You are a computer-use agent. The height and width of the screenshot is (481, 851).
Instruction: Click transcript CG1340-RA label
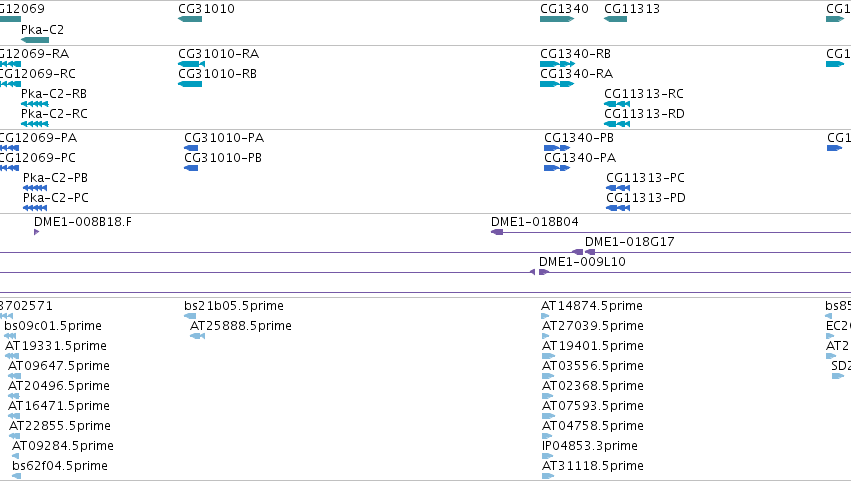coord(576,74)
